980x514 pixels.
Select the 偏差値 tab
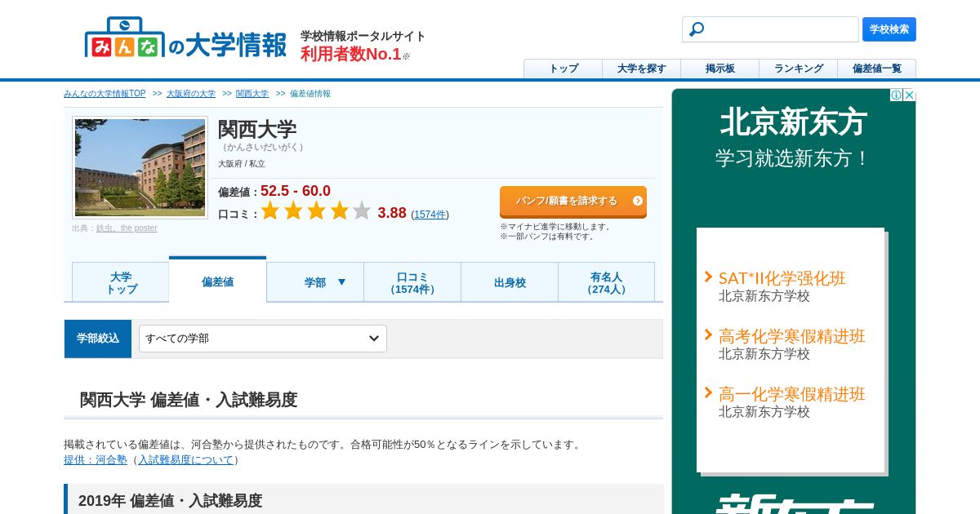pos(218,281)
